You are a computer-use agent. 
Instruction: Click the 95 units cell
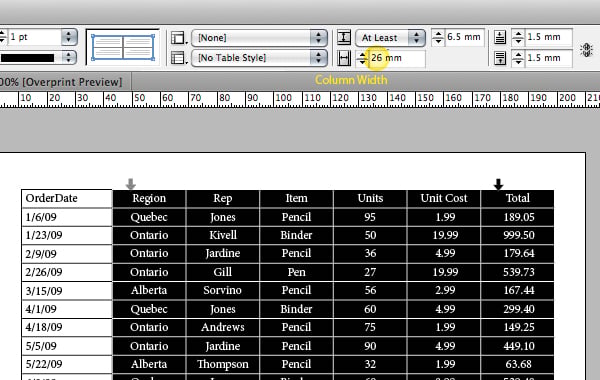(x=370, y=217)
